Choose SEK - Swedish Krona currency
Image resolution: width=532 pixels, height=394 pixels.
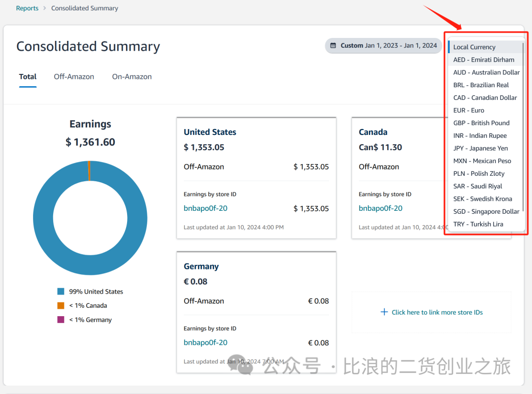tap(486, 199)
